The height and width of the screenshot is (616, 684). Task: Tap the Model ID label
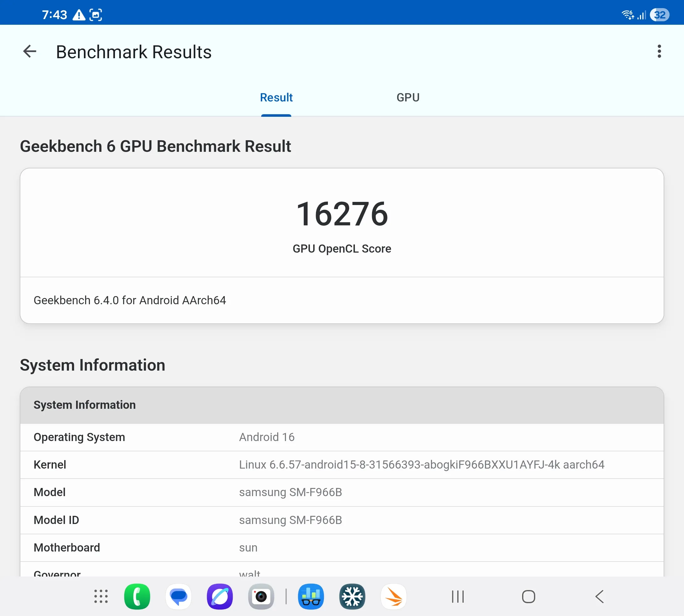click(56, 520)
